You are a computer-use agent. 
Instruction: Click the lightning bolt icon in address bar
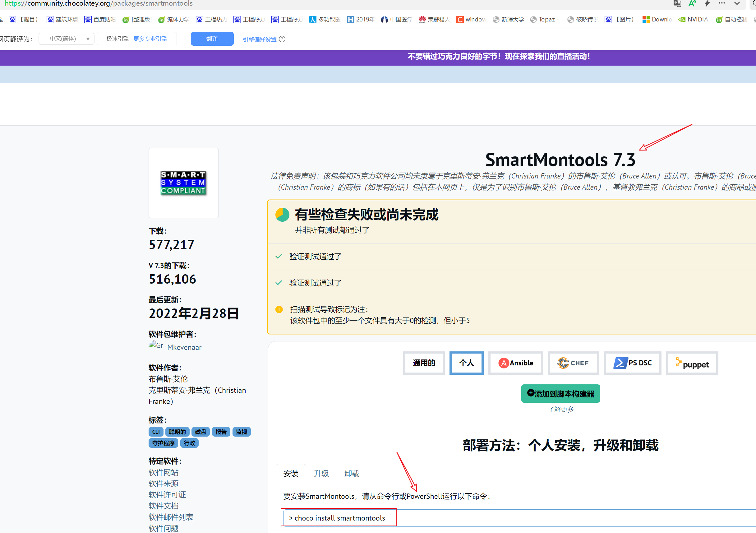coord(707,3)
